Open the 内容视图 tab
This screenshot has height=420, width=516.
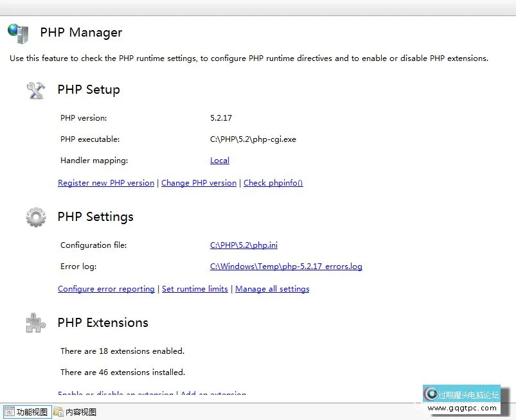[75, 412]
